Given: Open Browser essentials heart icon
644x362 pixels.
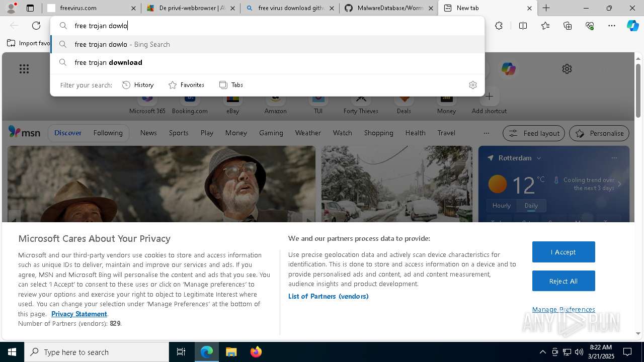Looking at the screenshot, I should 590,26.
